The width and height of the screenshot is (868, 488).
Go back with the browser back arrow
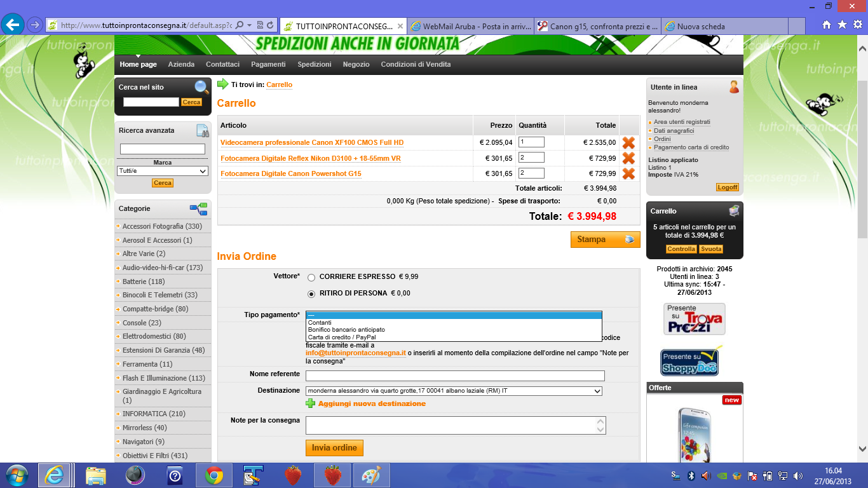(x=13, y=25)
